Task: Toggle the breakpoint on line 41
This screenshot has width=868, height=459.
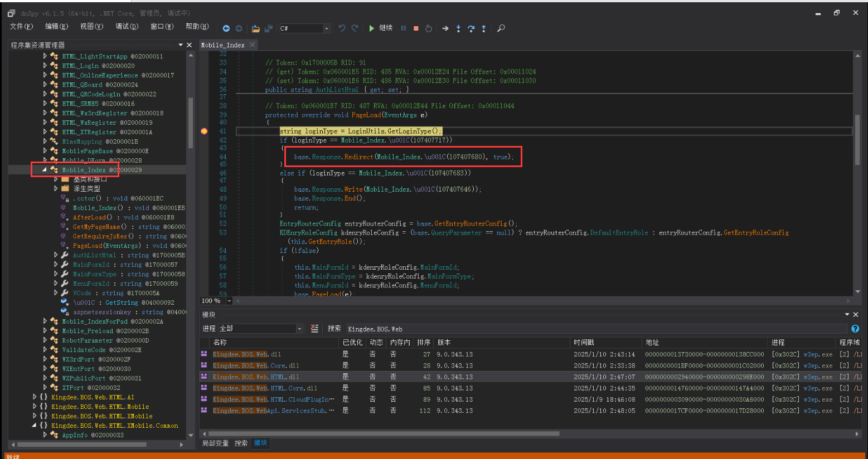Action: (204, 131)
